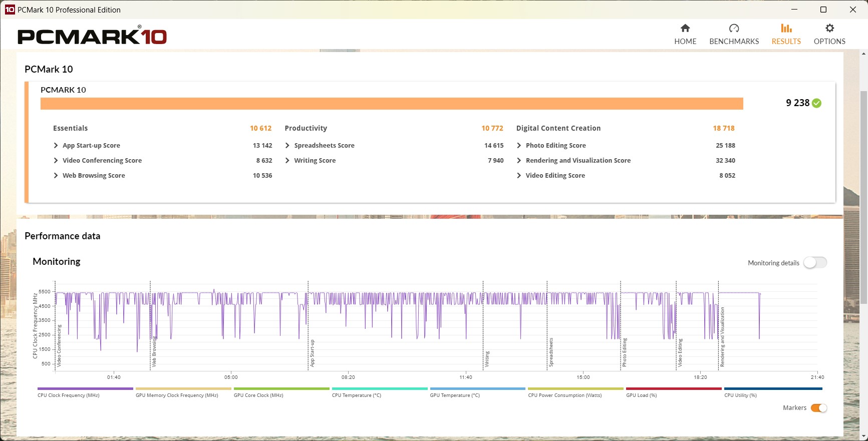Select GPU Temperature legend swatch
Viewport: 868px width, 441px height.
477,388
